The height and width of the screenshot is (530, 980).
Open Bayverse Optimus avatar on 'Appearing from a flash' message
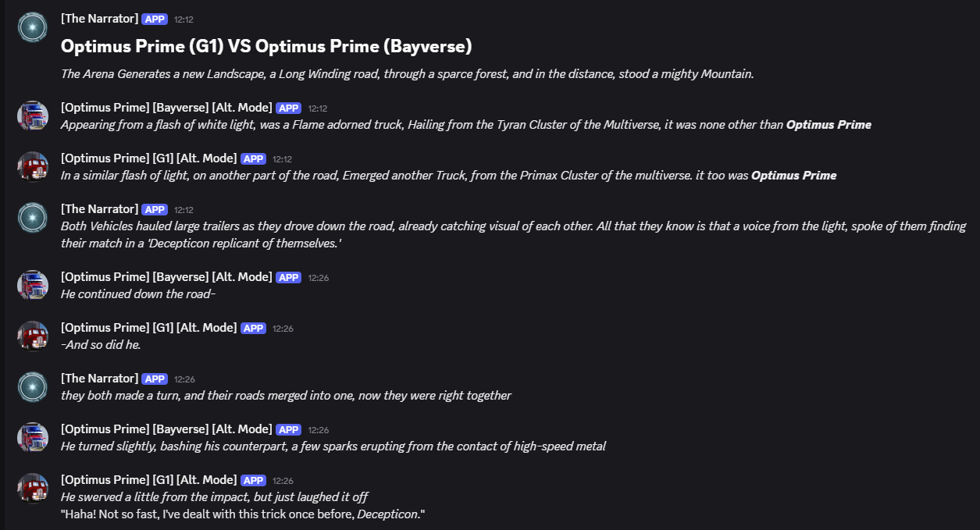[x=33, y=116]
